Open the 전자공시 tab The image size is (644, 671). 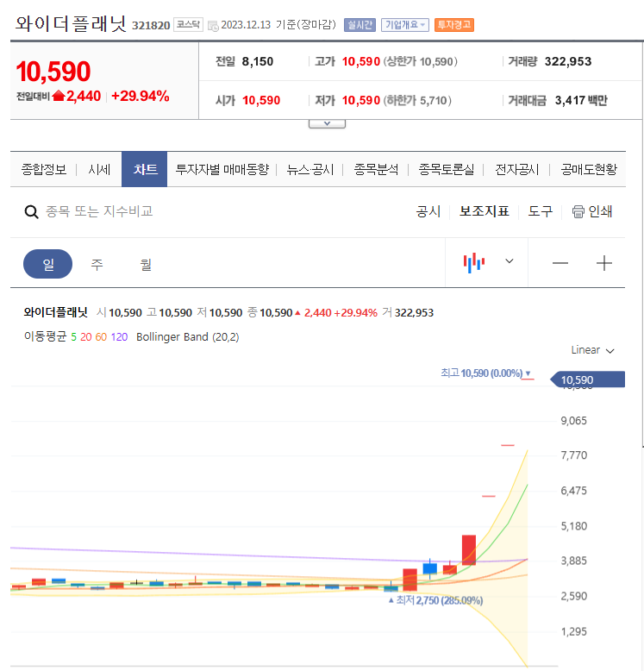point(517,169)
